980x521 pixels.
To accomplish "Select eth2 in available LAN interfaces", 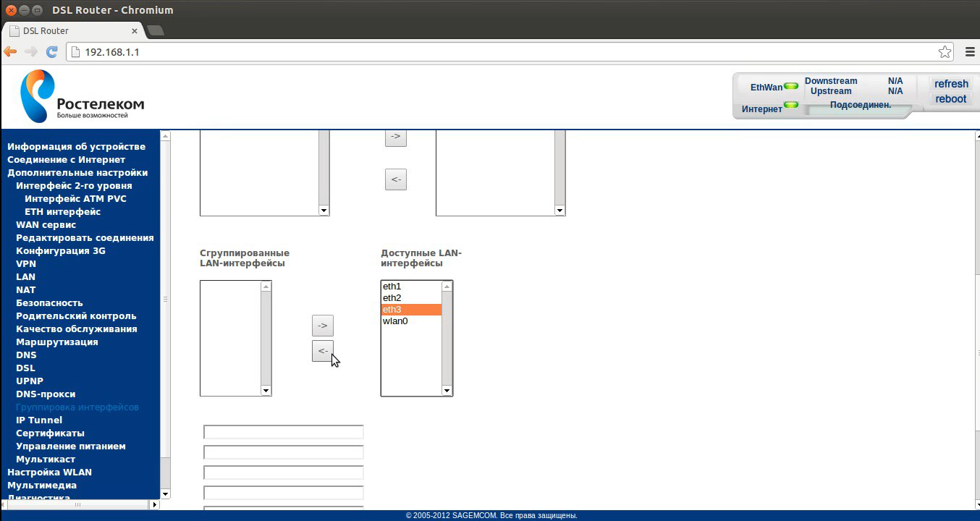I will click(411, 298).
